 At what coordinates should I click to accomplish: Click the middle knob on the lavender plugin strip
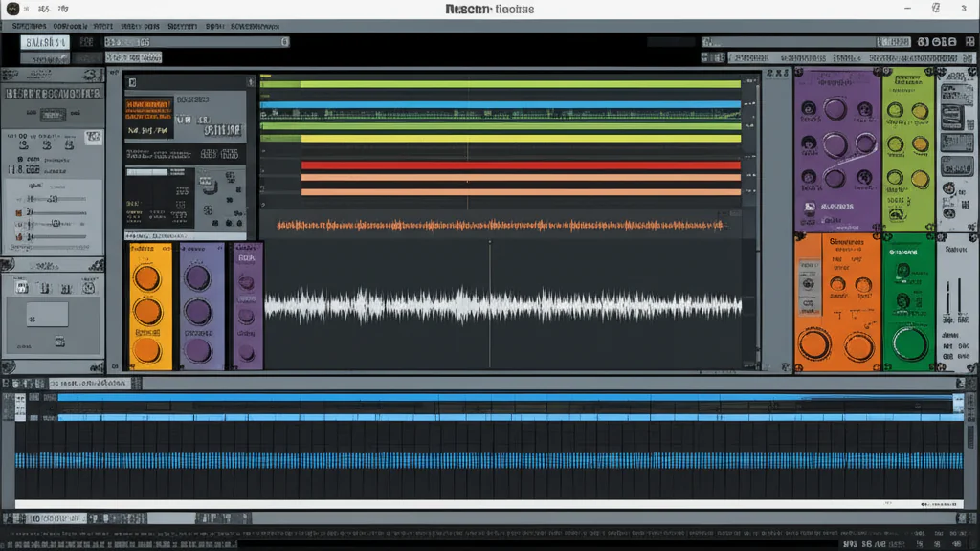(197, 312)
